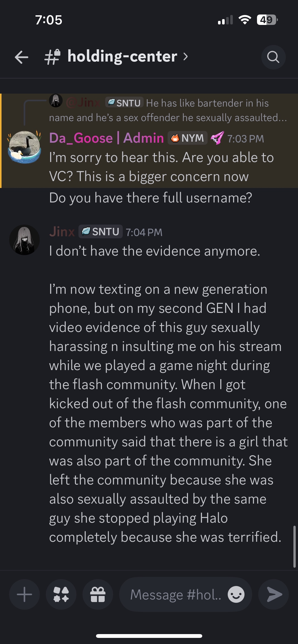Focus the Message #hol.. input field
The image size is (298, 644).
pyautogui.click(x=176, y=594)
